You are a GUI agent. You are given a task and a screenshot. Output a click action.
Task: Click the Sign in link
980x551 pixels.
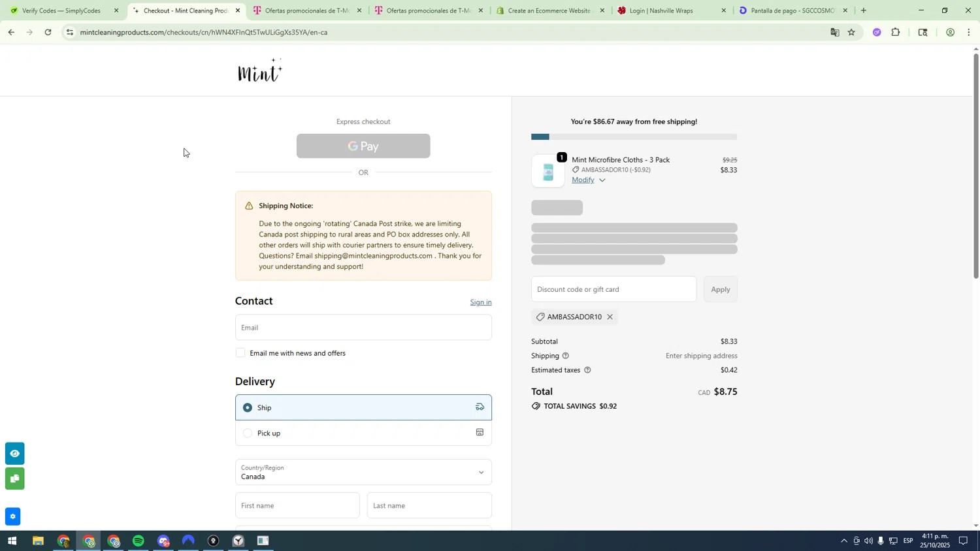481,302
